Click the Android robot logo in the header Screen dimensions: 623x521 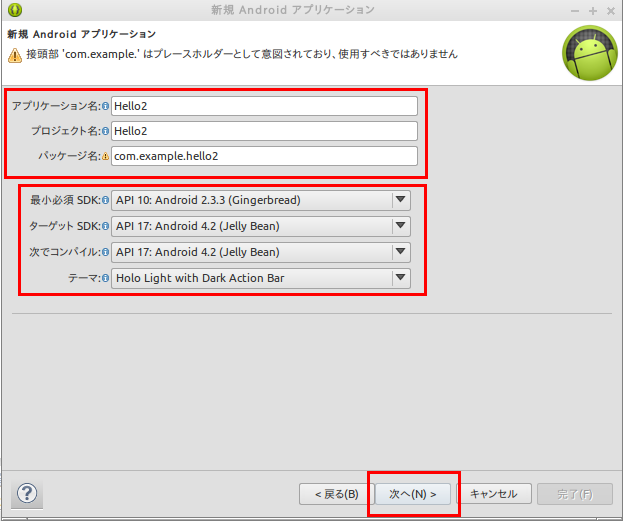click(x=590, y=53)
